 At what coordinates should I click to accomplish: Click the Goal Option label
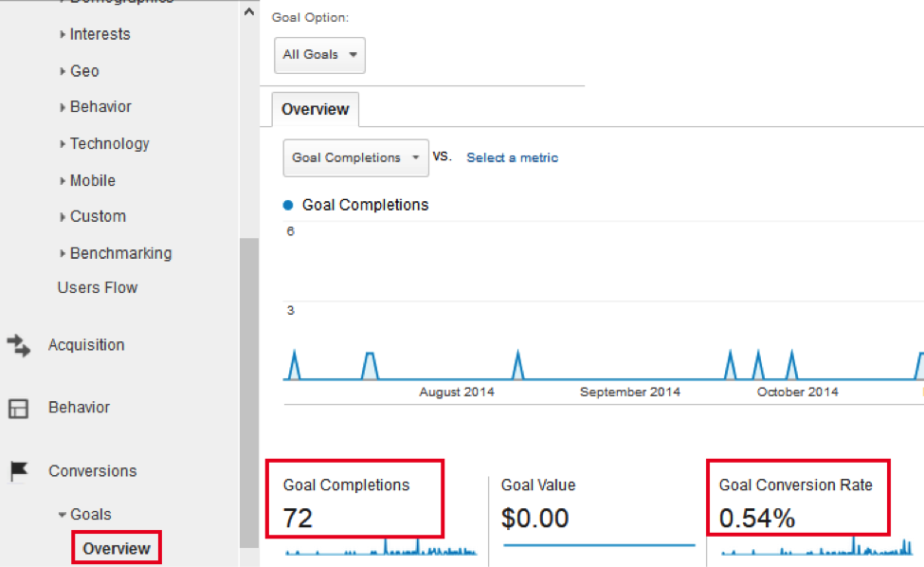coord(310,18)
